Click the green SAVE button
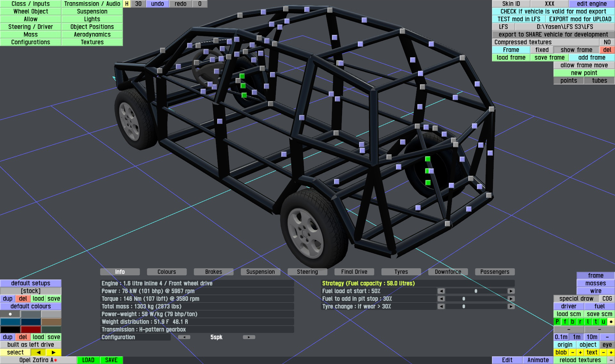This screenshot has height=364, width=615. tap(111, 360)
